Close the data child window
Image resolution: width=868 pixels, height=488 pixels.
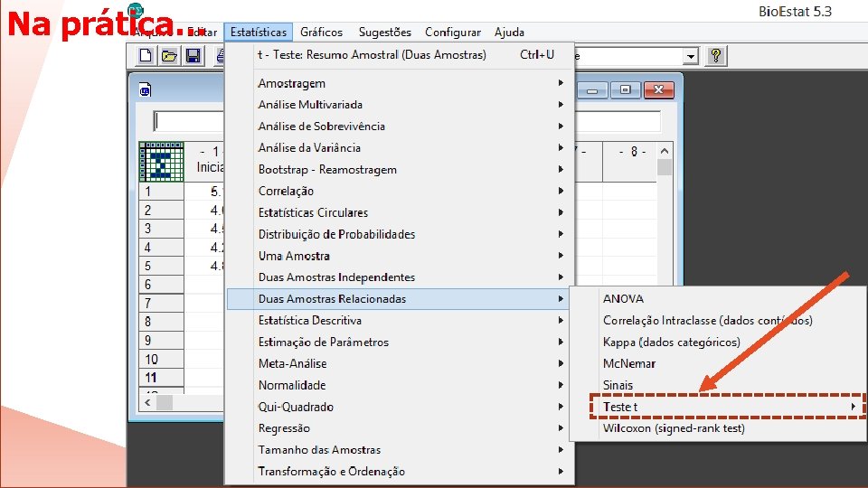pyautogui.click(x=659, y=89)
